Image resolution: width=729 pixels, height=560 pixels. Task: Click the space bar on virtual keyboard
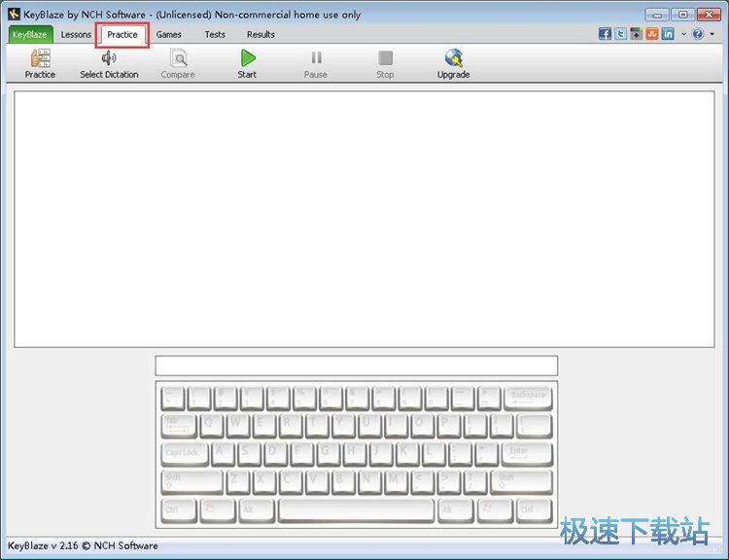tap(357, 510)
